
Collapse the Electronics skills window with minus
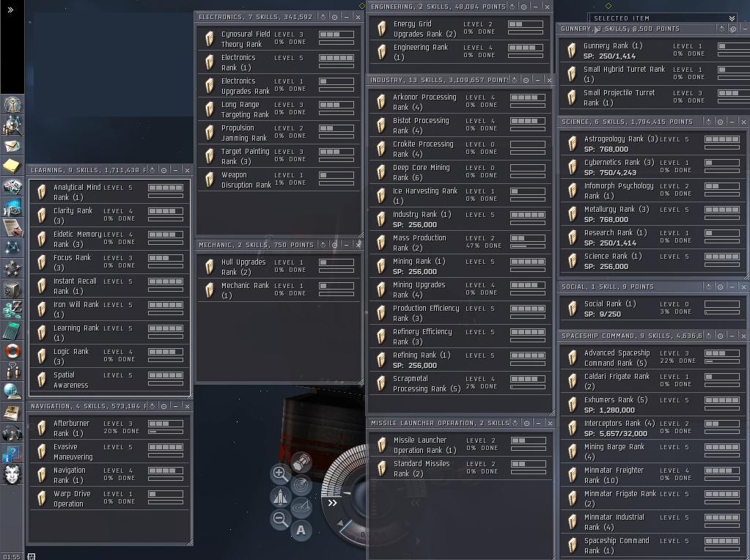tap(346, 17)
